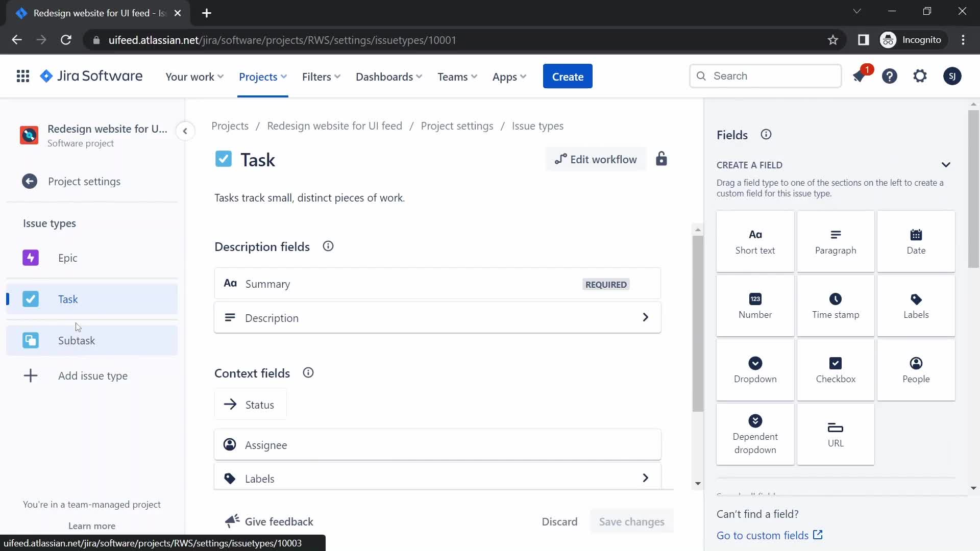Click the Subtask issue type icon

(x=30, y=340)
